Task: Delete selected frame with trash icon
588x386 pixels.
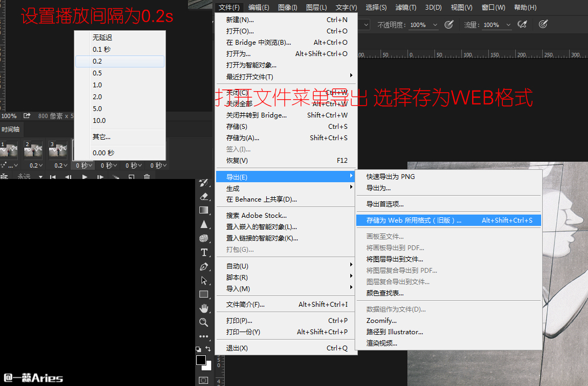Action: point(147,177)
